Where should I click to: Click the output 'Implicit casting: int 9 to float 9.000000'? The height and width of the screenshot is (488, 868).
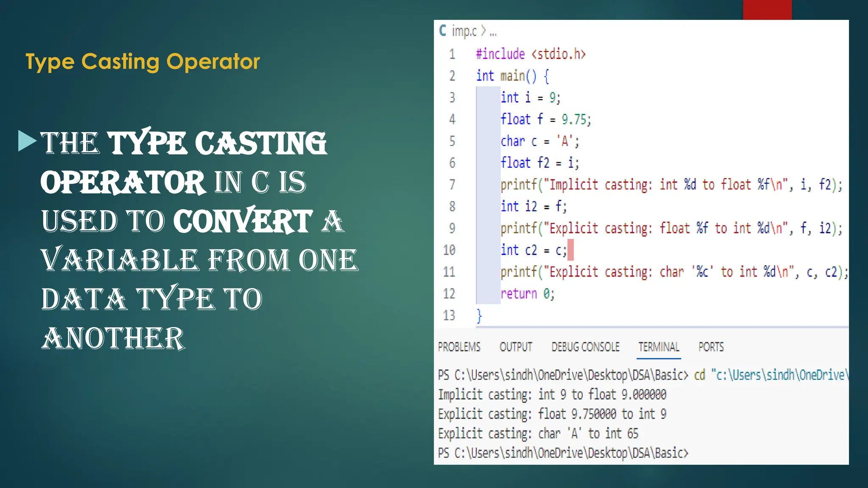pyautogui.click(x=552, y=394)
